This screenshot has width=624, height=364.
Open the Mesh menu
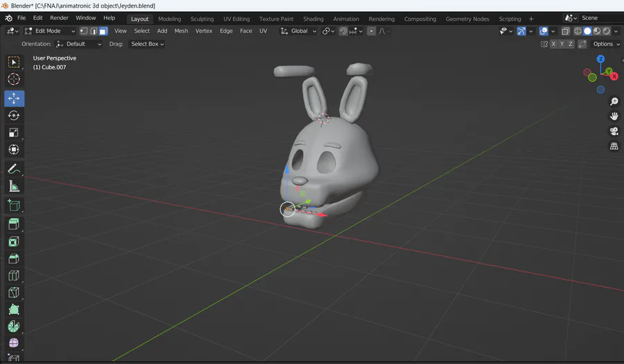tap(181, 31)
